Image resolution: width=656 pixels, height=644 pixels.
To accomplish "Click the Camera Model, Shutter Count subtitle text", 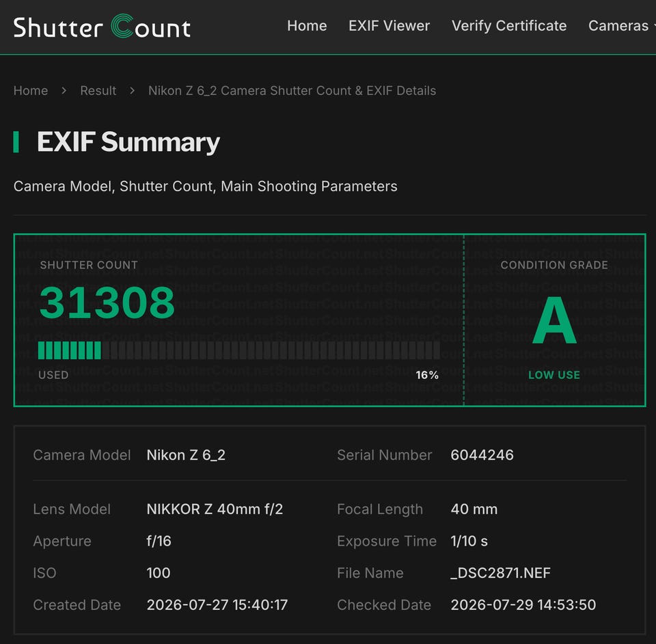I will (206, 186).
